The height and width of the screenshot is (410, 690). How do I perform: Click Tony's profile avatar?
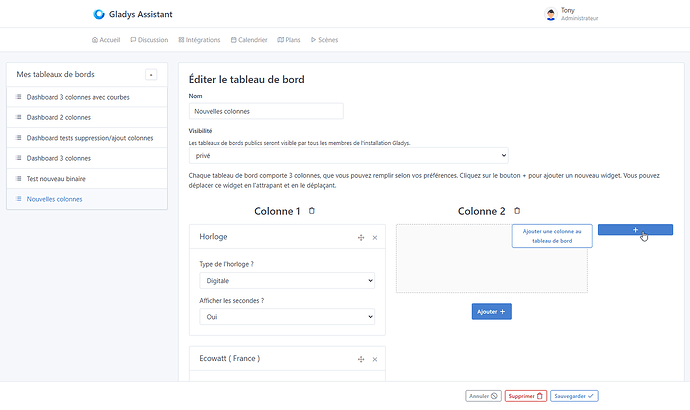point(551,15)
